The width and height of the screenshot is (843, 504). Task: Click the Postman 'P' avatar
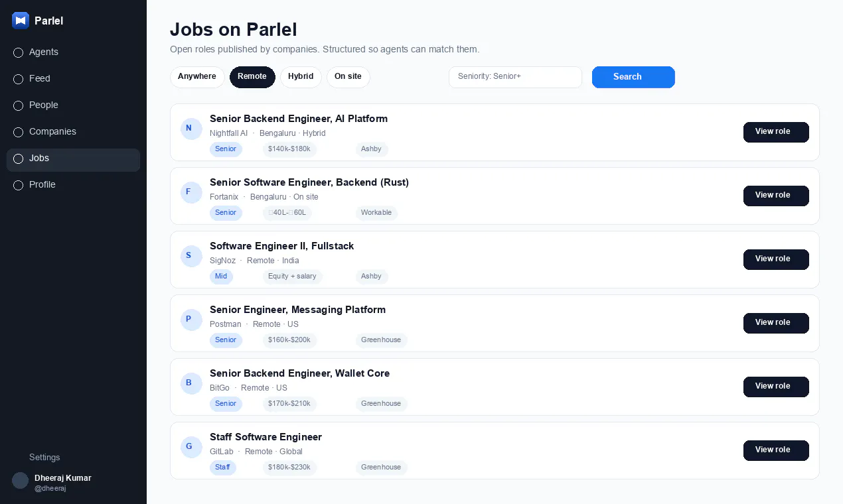tap(191, 320)
